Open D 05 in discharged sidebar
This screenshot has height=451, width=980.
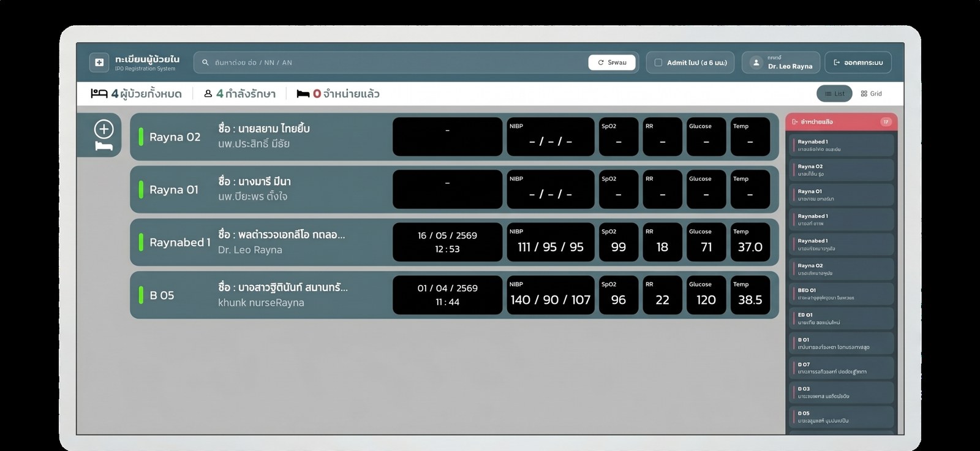click(x=842, y=417)
